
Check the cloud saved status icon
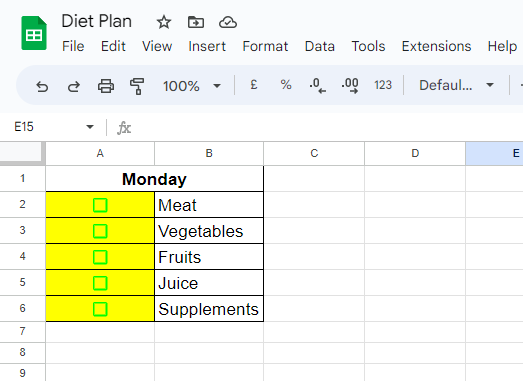click(x=228, y=22)
